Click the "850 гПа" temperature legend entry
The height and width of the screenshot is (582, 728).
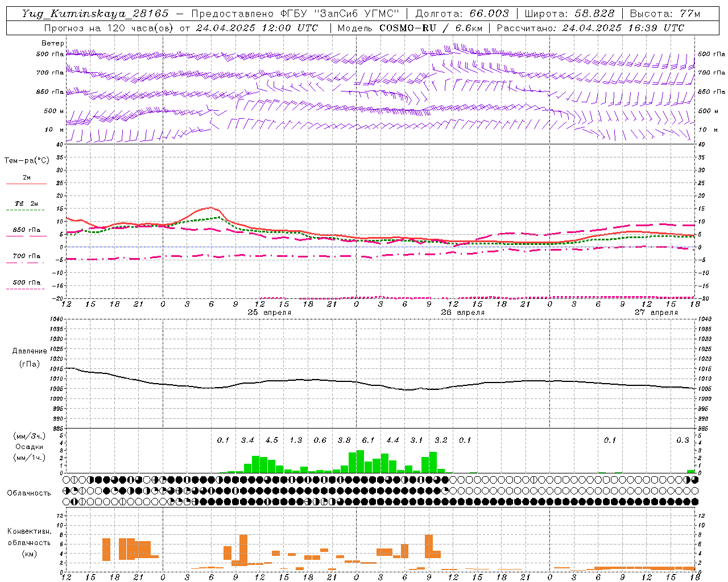point(26,230)
